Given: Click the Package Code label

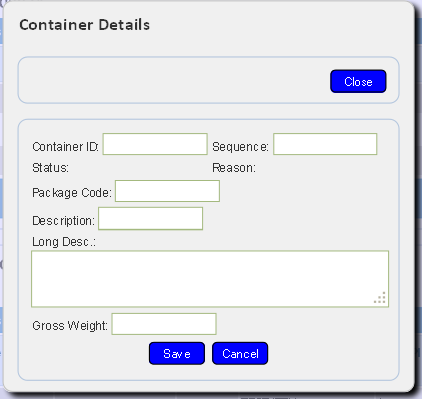Looking at the screenshot, I should 72,193.
